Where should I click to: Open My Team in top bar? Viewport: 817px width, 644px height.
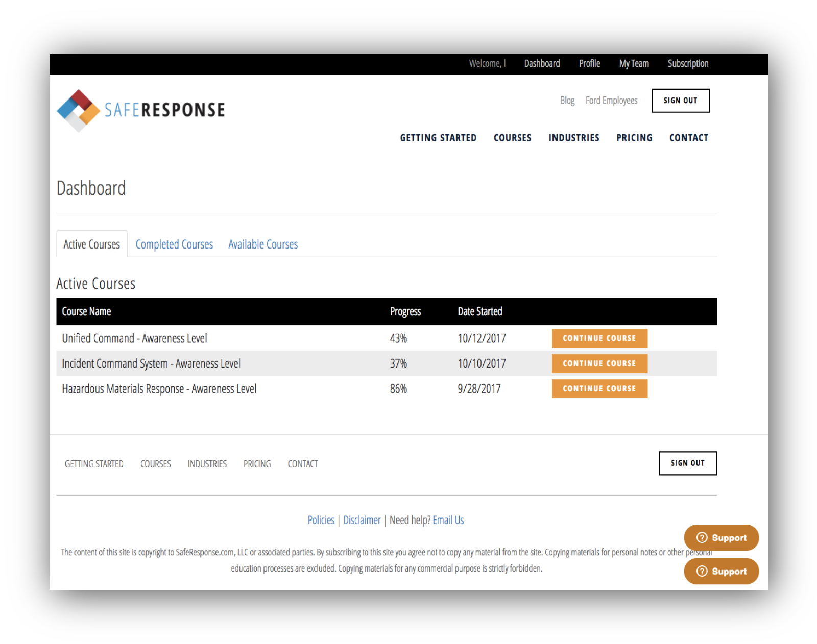pyautogui.click(x=634, y=63)
